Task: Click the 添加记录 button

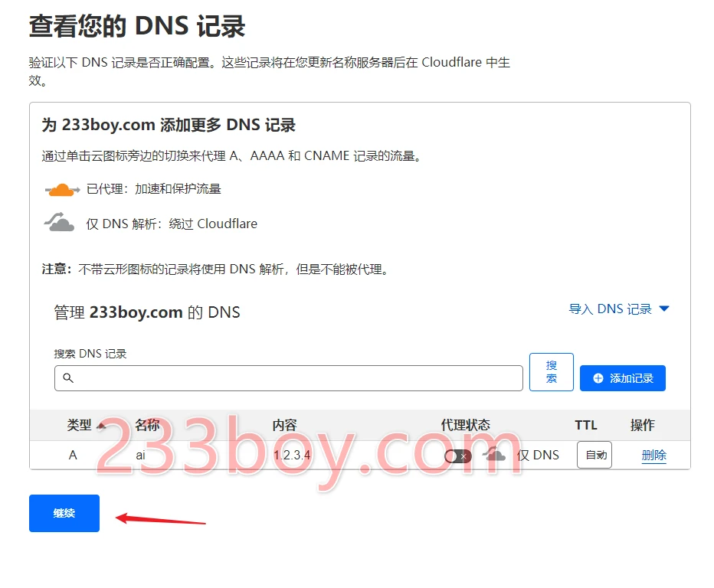Action: (x=623, y=378)
